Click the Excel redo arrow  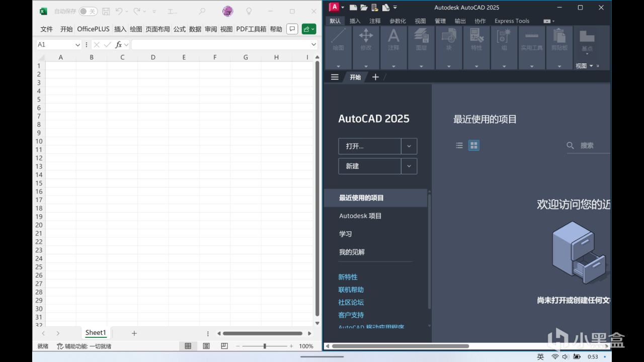(x=137, y=11)
